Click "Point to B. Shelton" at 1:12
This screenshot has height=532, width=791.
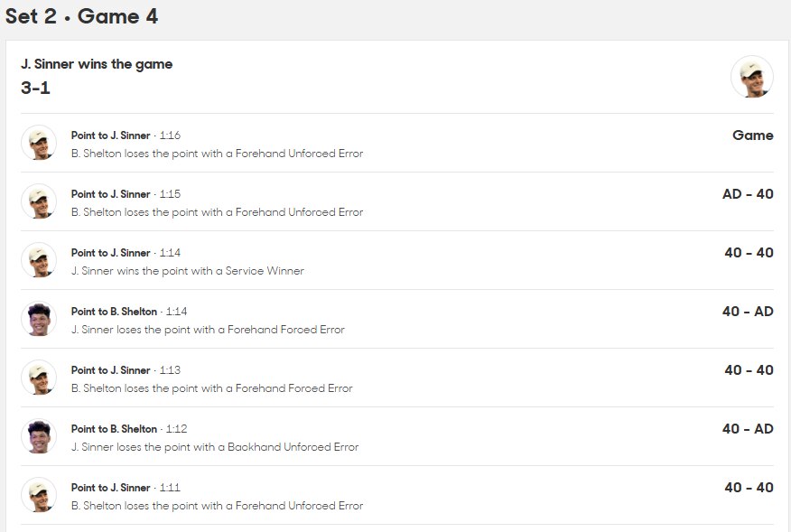(114, 429)
